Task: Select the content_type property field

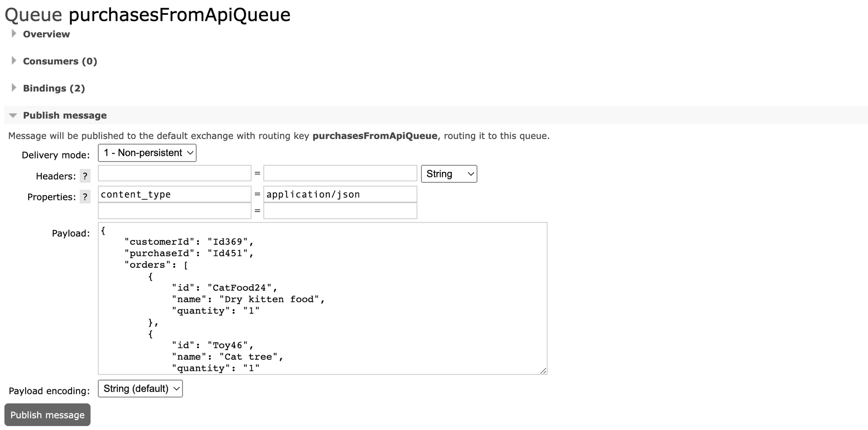Action: (x=174, y=194)
